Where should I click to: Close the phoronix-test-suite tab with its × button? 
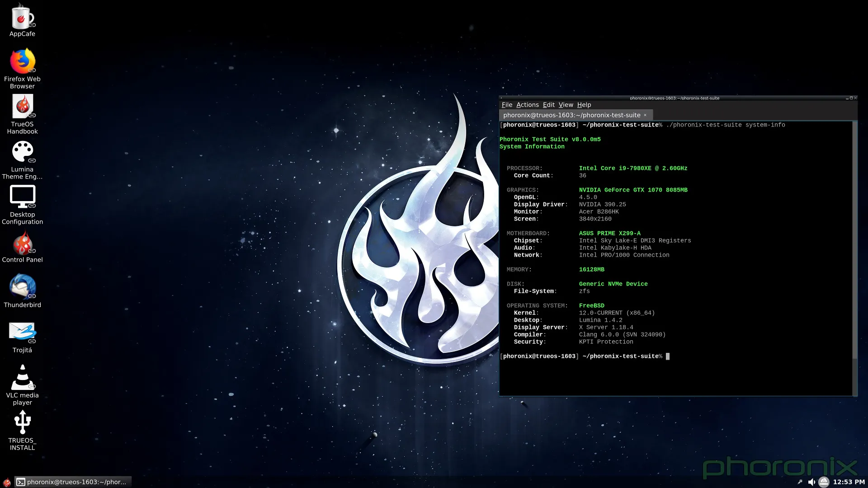coord(645,115)
